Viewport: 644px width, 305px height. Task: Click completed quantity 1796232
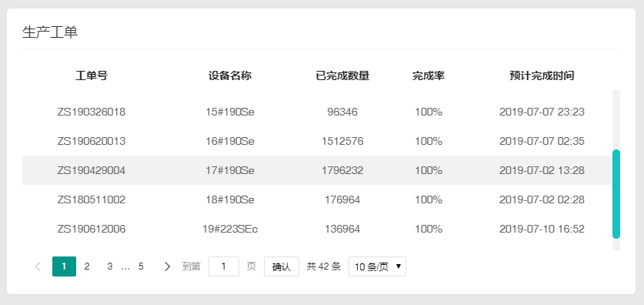click(342, 170)
